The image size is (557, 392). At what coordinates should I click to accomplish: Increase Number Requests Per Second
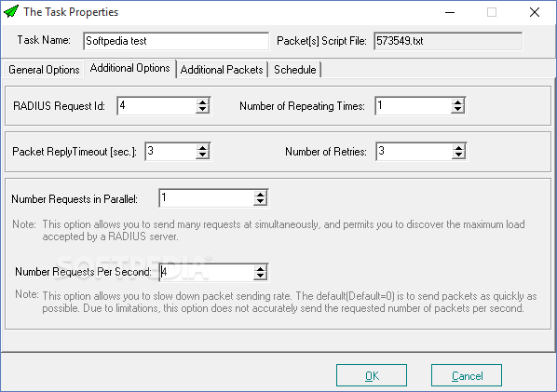tap(261, 268)
